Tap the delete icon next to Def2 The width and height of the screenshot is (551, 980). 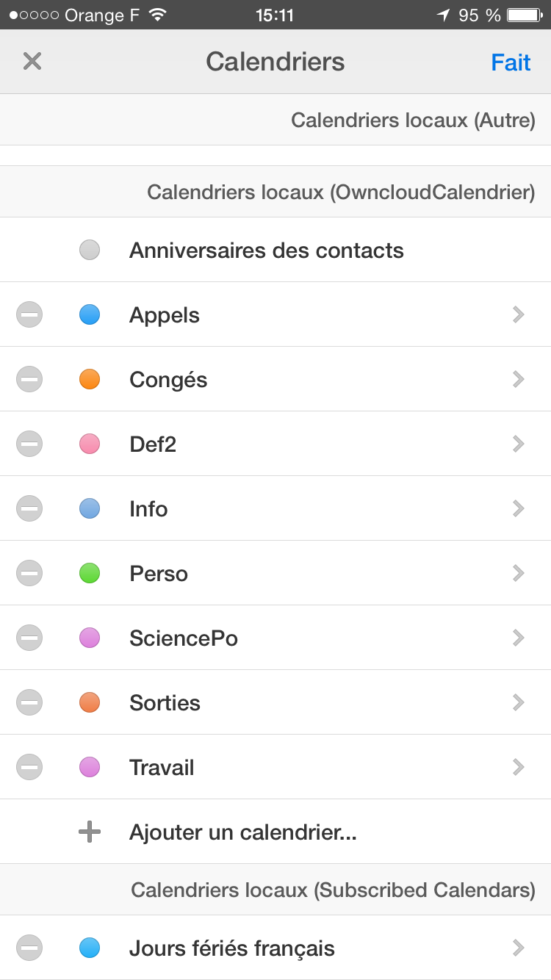[29, 444]
